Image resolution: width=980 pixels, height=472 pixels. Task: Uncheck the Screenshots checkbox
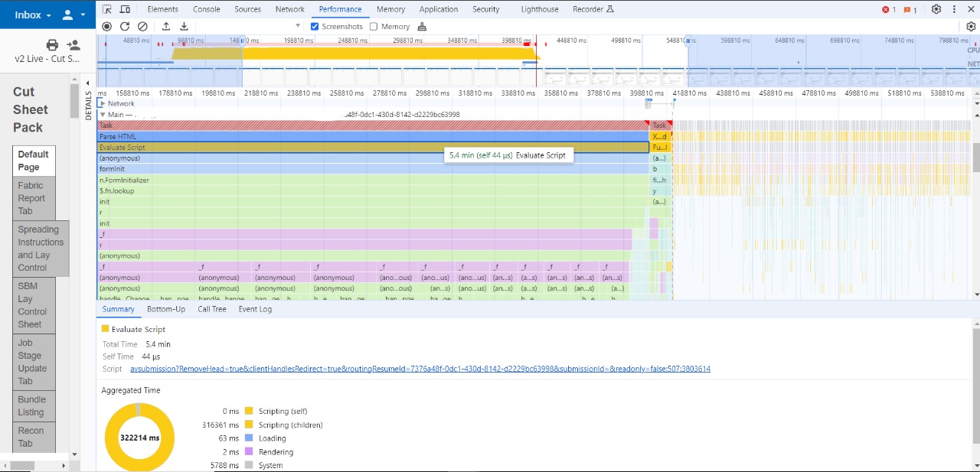(315, 26)
